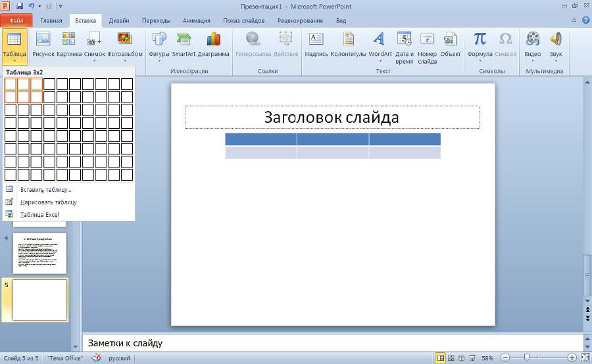
Task: Click the zoom slider handle
Action: click(x=527, y=357)
